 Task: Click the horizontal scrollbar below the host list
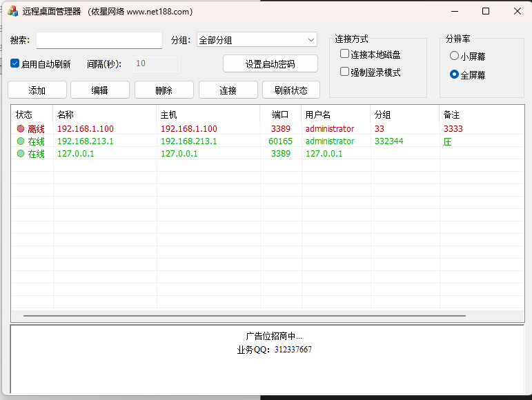244,316
